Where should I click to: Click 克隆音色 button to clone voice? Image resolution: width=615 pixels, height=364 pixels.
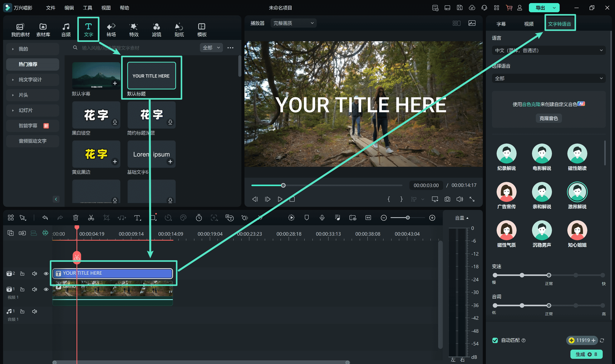[548, 118]
